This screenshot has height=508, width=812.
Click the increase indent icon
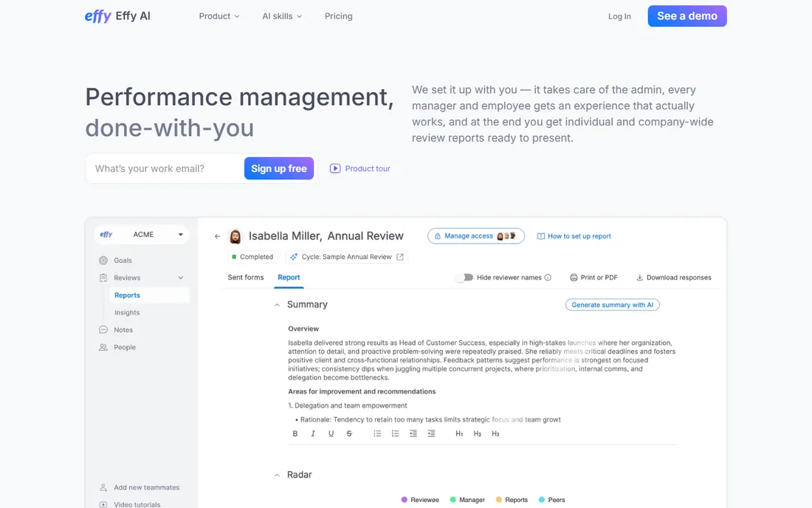431,434
